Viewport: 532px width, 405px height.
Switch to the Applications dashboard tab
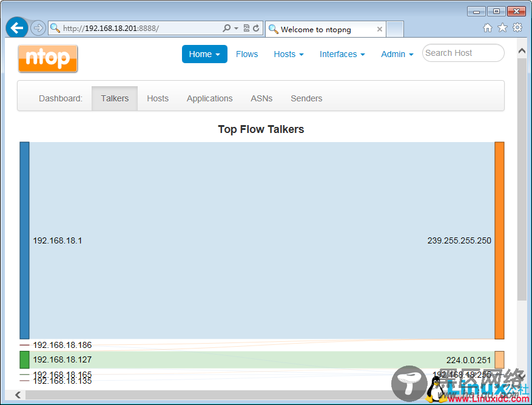click(x=210, y=98)
